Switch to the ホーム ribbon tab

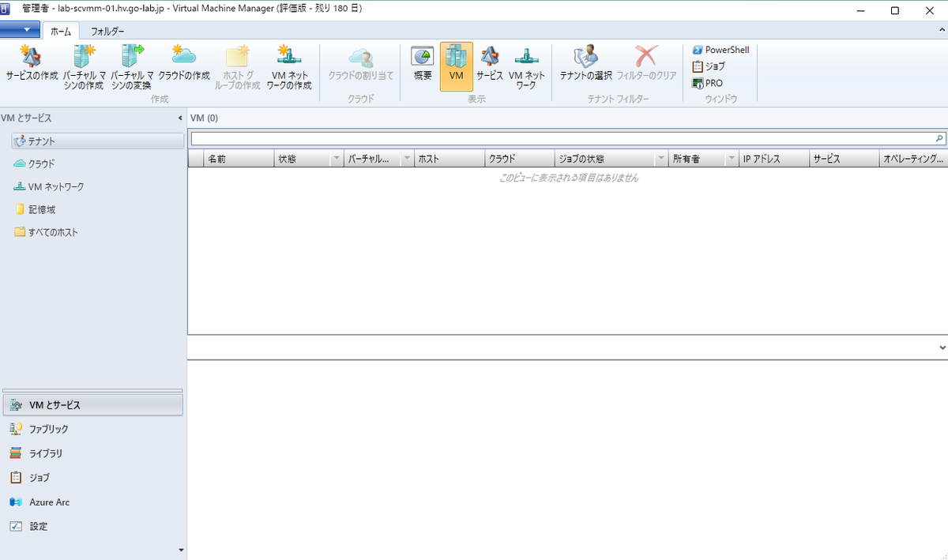[61, 31]
